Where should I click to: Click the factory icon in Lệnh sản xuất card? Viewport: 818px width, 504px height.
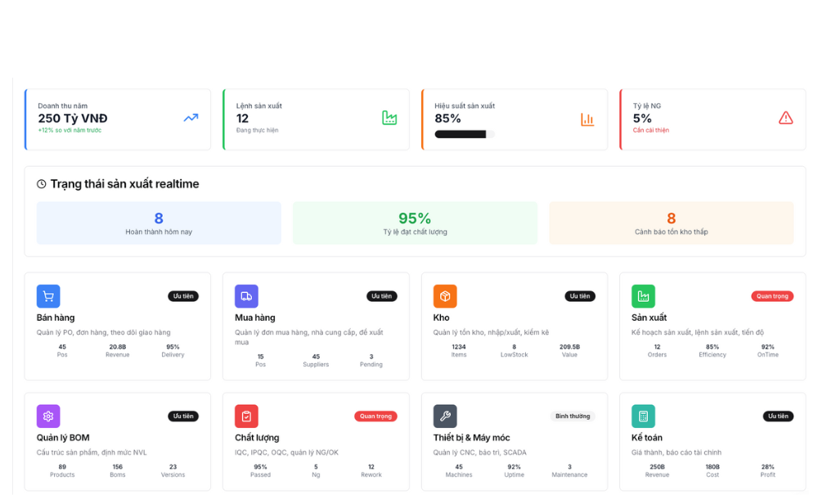click(389, 118)
